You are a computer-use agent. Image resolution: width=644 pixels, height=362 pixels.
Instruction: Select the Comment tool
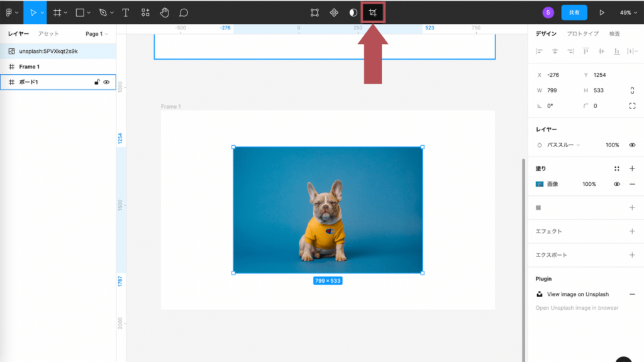(x=184, y=13)
